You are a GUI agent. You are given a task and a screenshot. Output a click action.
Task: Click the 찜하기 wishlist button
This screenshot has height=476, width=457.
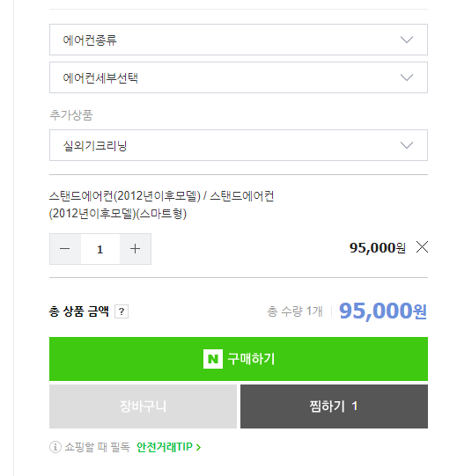pyautogui.click(x=334, y=406)
